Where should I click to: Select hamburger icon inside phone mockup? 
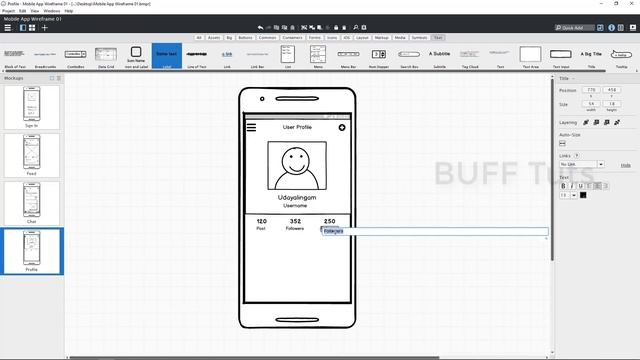coord(251,127)
